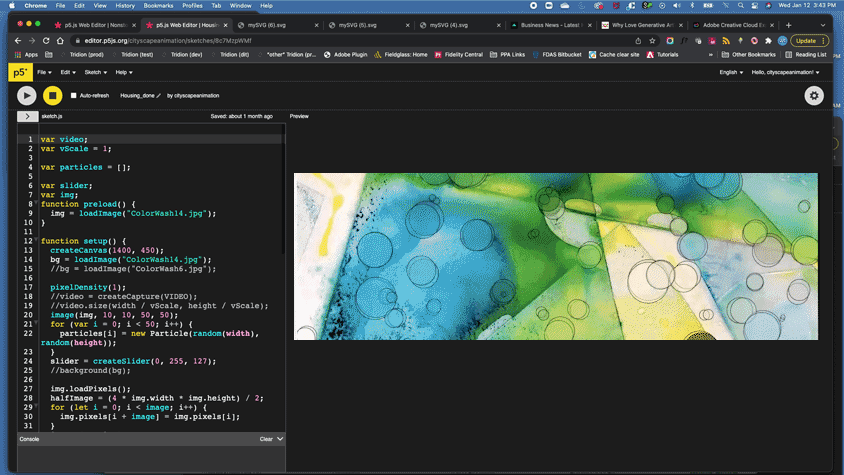Click the yellow p5* logo
The width and height of the screenshot is (844, 475).
19,72
